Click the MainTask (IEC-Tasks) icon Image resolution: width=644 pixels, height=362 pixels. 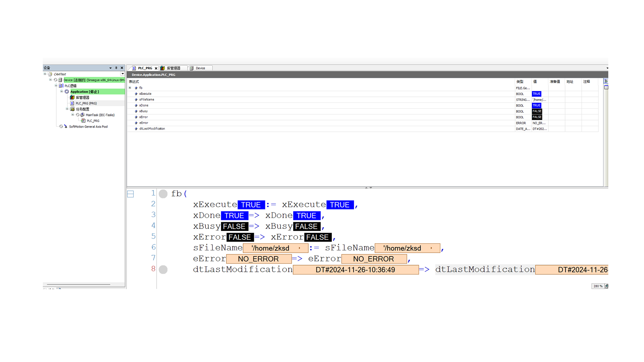tap(82, 115)
